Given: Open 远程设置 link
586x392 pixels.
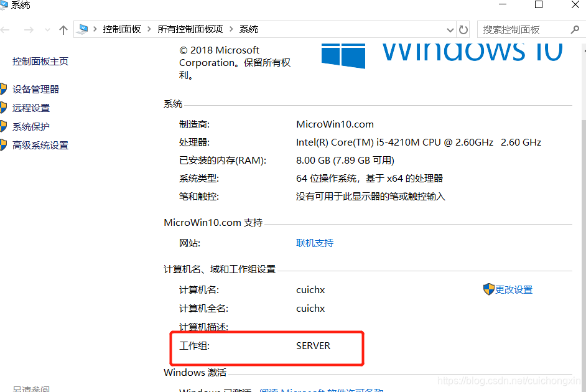Looking at the screenshot, I should point(31,108).
